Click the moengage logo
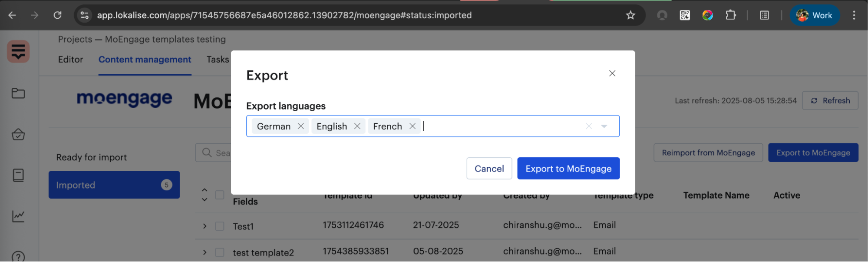The width and height of the screenshot is (868, 262). (x=125, y=99)
